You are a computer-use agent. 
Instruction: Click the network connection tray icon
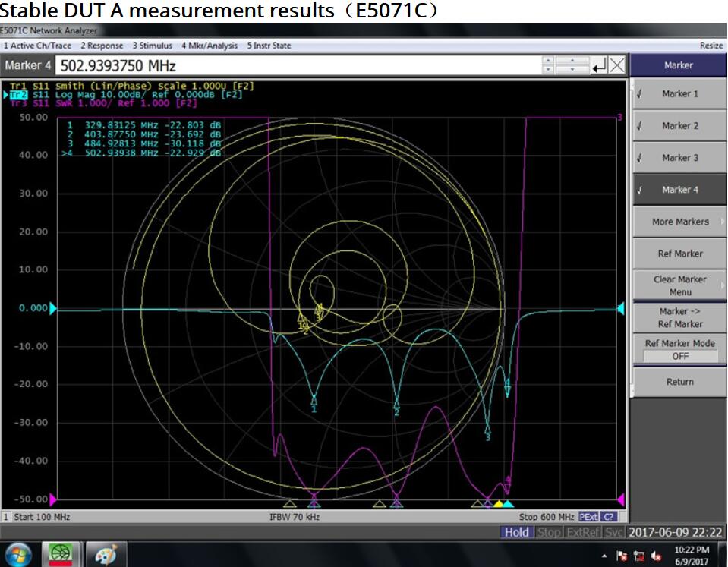pos(639,556)
